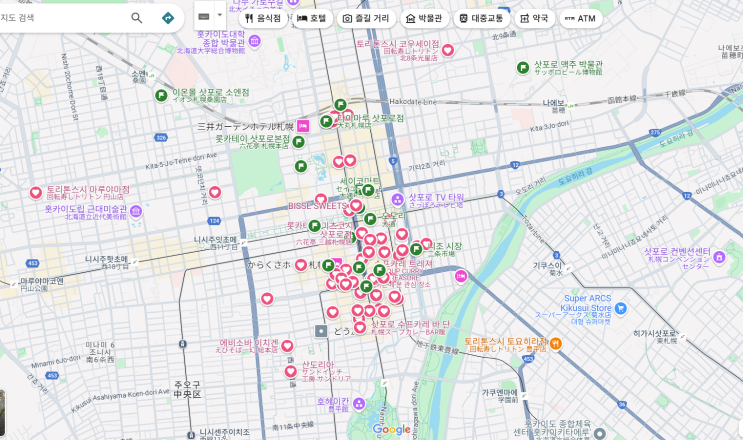The image size is (743, 440).
Task: Click the 니시주잇초메 station label
Action: click(216, 240)
